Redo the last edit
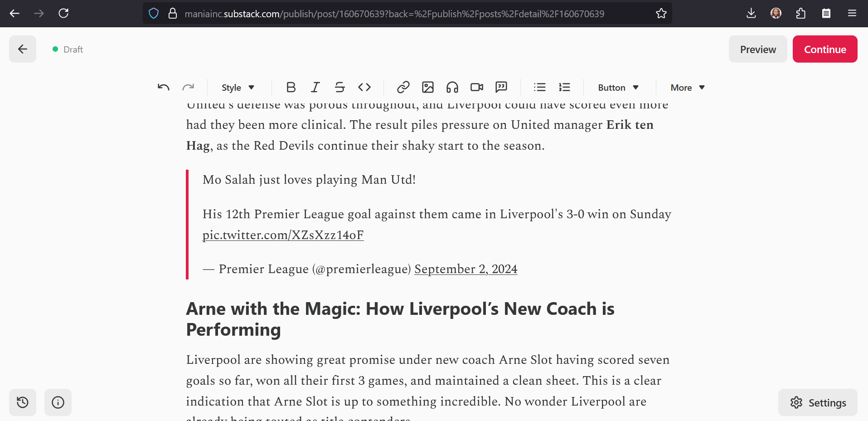The image size is (868, 421). [188, 87]
